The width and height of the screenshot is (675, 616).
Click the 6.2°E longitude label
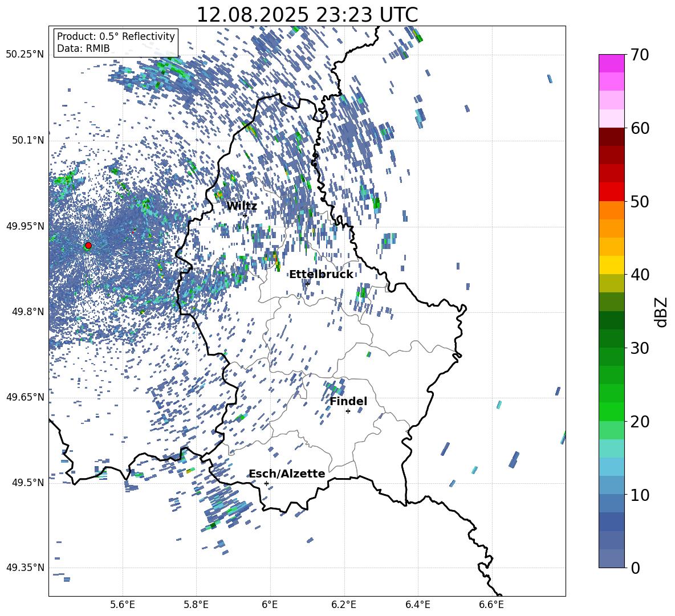pyautogui.click(x=344, y=605)
